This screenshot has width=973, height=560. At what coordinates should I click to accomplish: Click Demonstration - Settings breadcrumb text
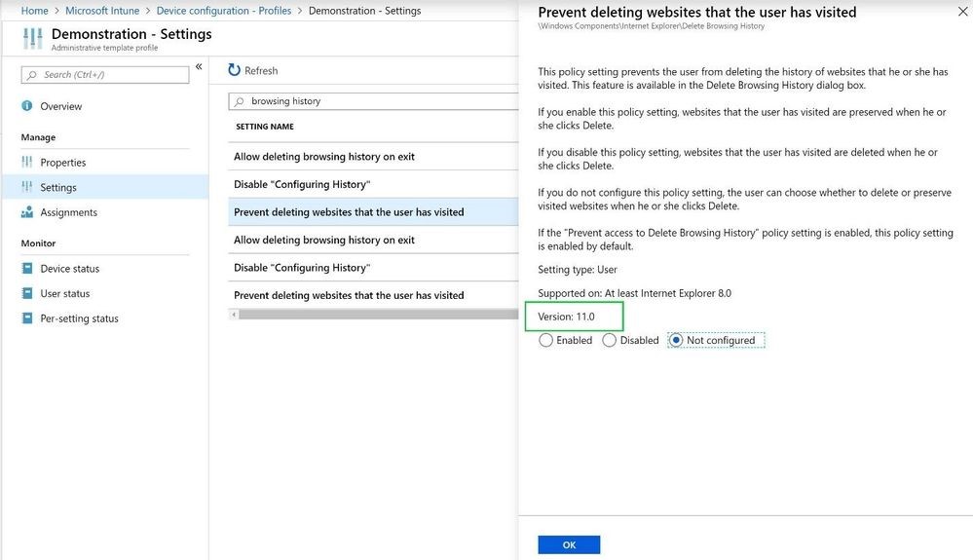(364, 11)
